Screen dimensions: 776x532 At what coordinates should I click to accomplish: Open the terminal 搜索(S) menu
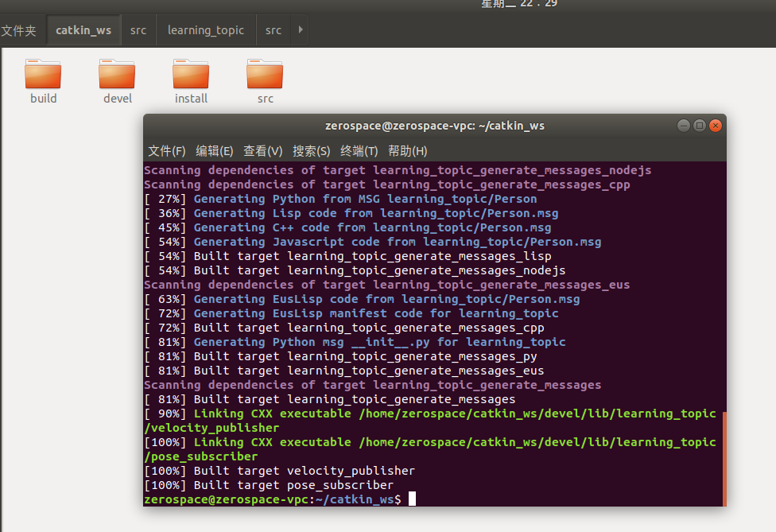click(x=312, y=151)
